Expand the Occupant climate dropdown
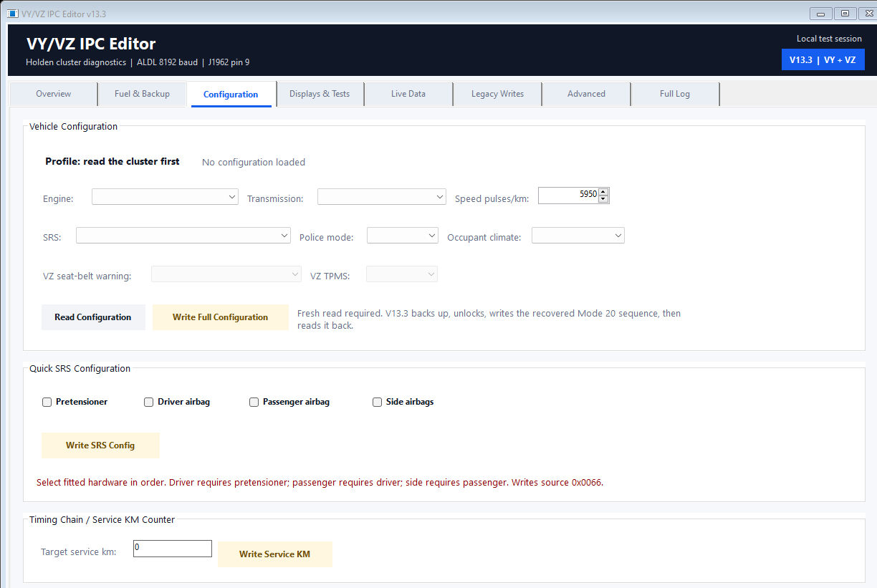The image size is (877, 588). coord(578,235)
